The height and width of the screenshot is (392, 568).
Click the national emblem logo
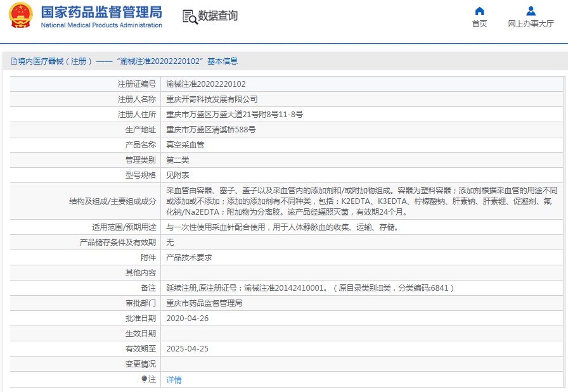pyautogui.click(x=21, y=15)
